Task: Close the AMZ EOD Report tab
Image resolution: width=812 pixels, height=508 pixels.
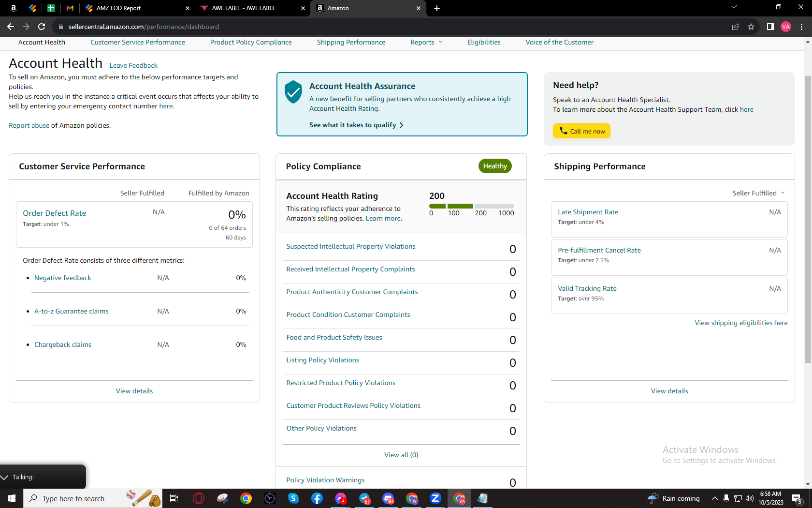Action: click(188, 8)
